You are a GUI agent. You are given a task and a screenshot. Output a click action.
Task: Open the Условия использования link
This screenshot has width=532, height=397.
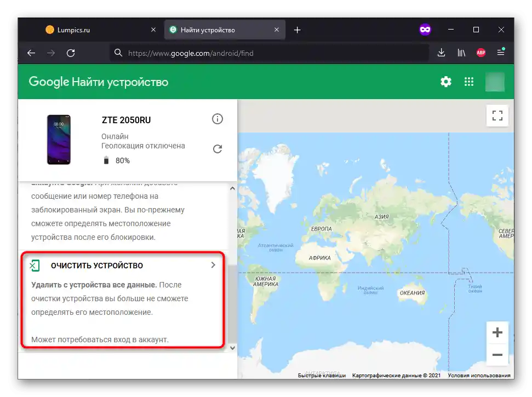click(x=479, y=375)
